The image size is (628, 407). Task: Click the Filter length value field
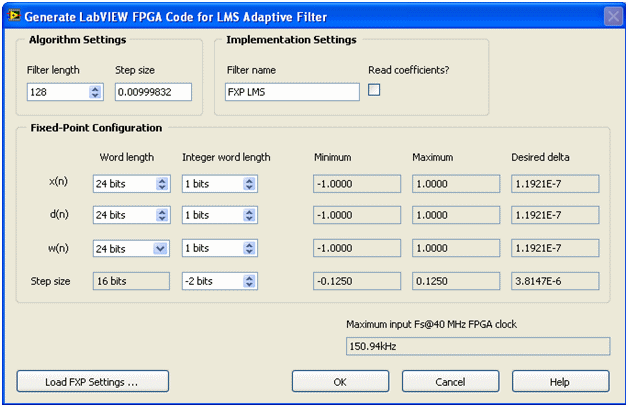[x=57, y=92]
